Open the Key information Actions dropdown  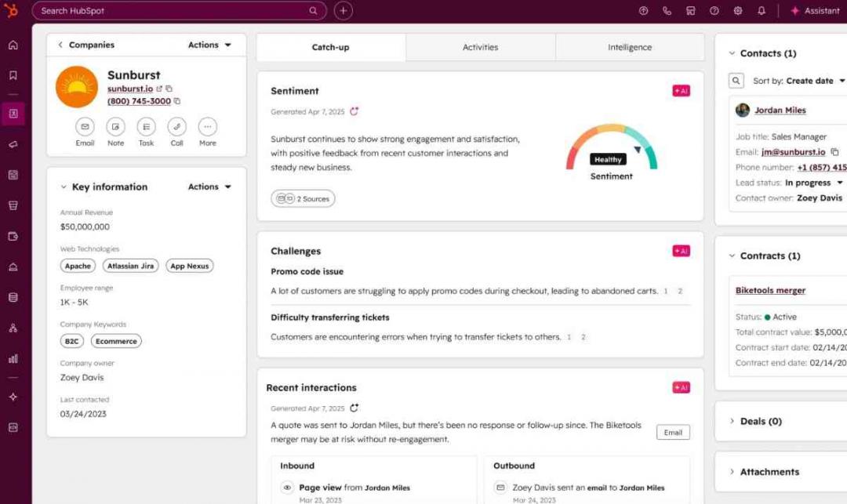pyautogui.click(x=209, y=187)
